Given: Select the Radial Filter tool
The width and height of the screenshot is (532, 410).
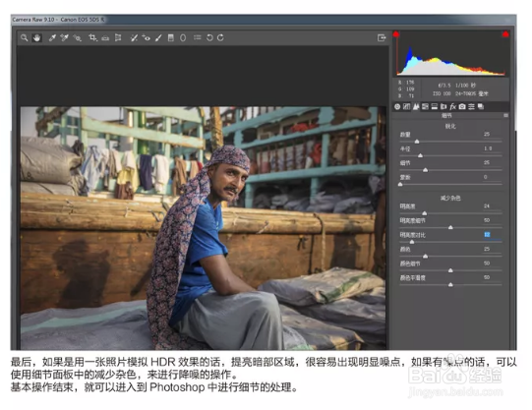Looking at the screenshot, I should pyautogui.click(x=183, y=38).
